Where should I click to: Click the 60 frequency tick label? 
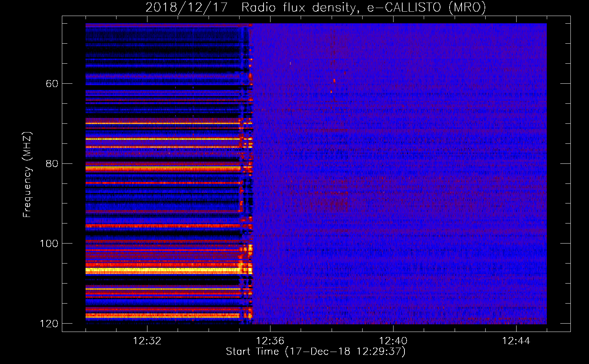point(52,84)
